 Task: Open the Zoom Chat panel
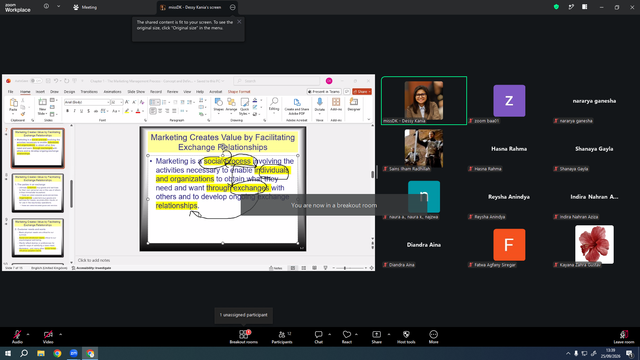coord(318,337)
